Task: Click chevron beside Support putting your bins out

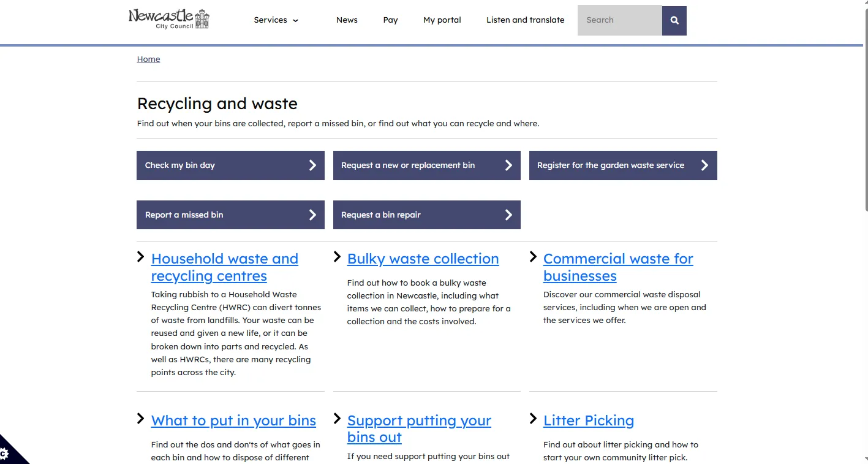Action: pyautogui.click(x=337, y=419)
